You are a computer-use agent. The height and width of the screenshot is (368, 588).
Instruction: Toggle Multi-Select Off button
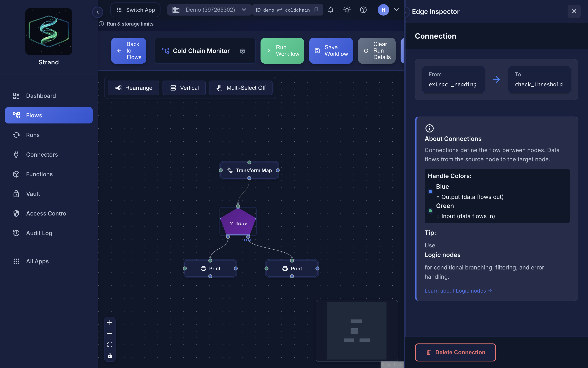(241, 88)
